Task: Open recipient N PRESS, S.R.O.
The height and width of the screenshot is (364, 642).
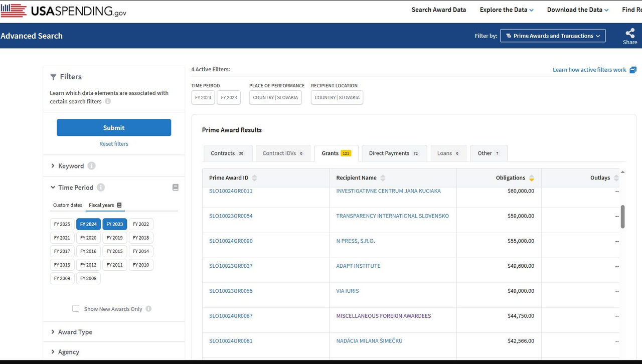Action: pos(356,241)
